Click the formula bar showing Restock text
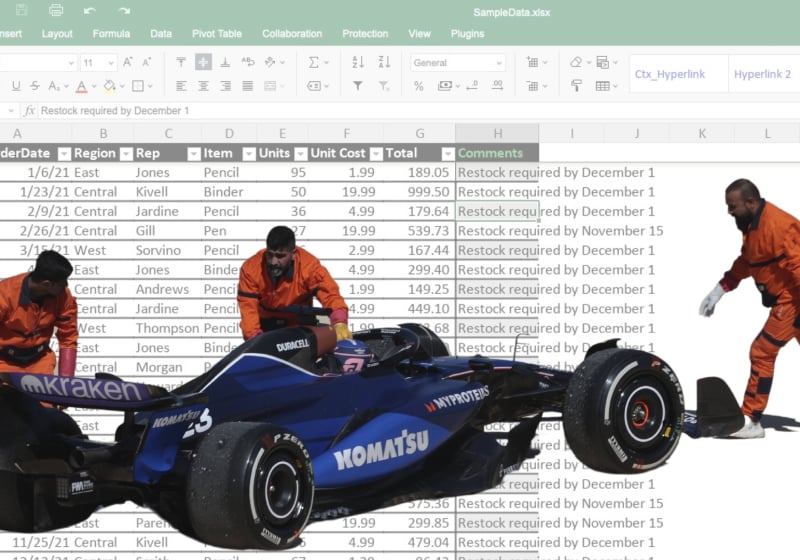 pos(418,111)
